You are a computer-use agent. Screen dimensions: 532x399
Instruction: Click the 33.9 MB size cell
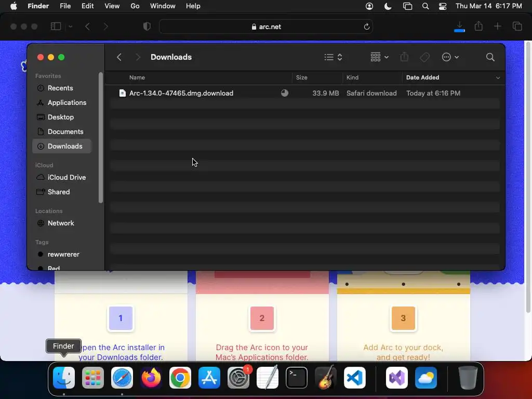click(x=325, y=93)
